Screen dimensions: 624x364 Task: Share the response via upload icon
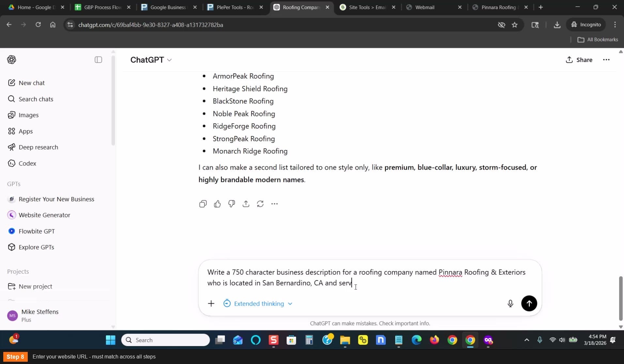(246, 204)
